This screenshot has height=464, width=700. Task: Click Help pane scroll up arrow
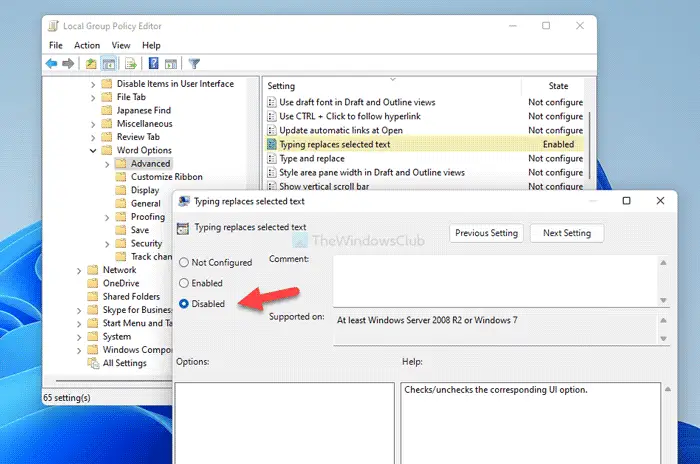tap(668, 389)
